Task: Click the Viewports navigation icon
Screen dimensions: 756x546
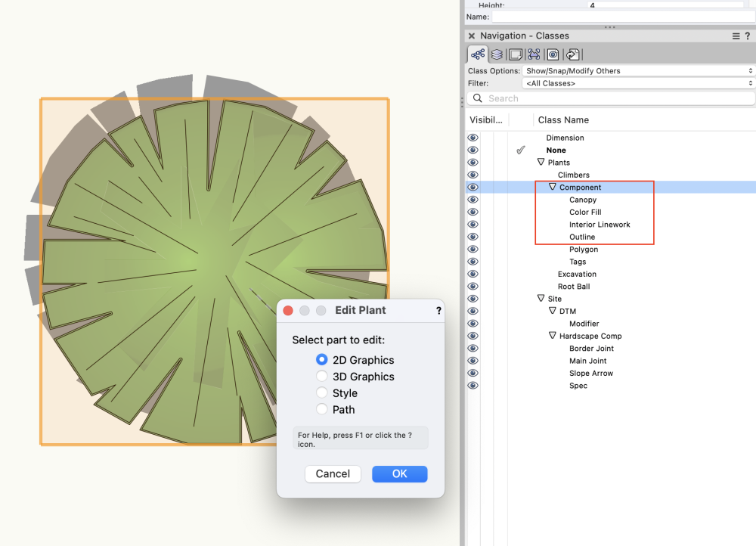Action: click(x=533, y=54)
